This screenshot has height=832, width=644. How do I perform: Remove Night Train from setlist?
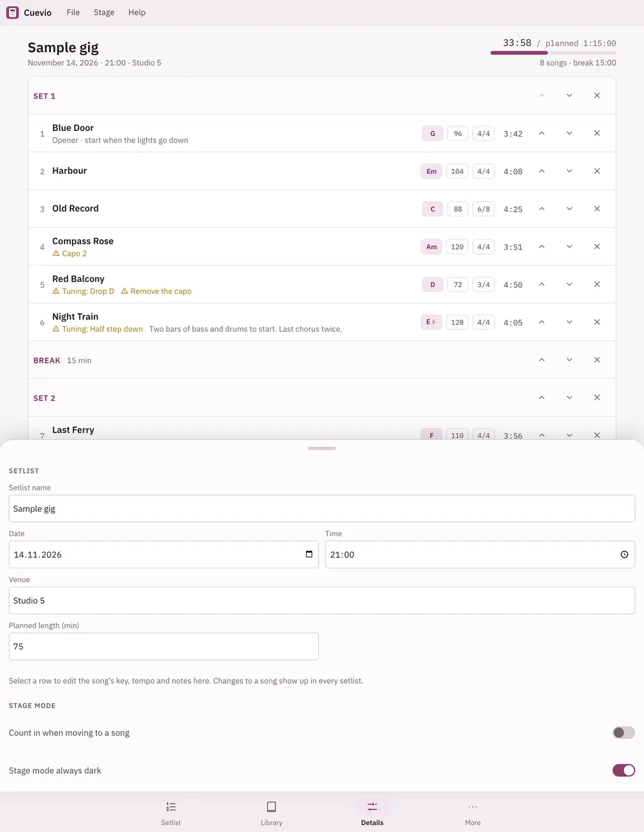597,322
